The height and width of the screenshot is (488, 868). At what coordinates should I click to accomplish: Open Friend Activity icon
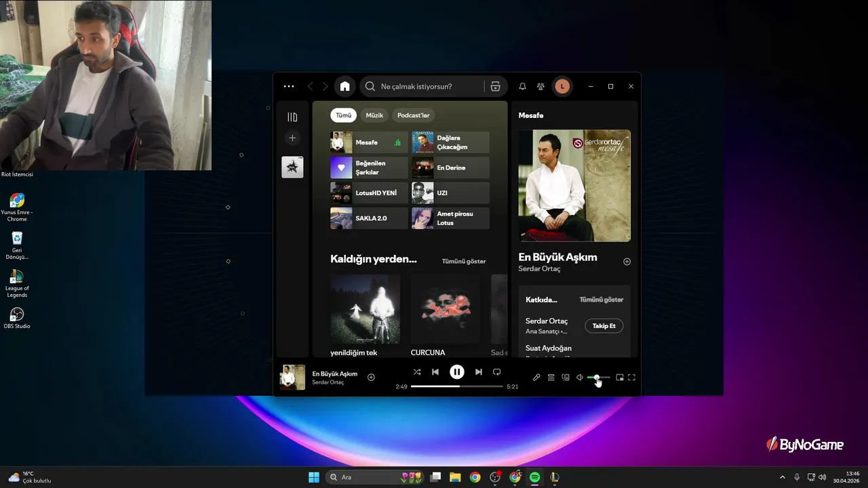click(x=540, y=86)
